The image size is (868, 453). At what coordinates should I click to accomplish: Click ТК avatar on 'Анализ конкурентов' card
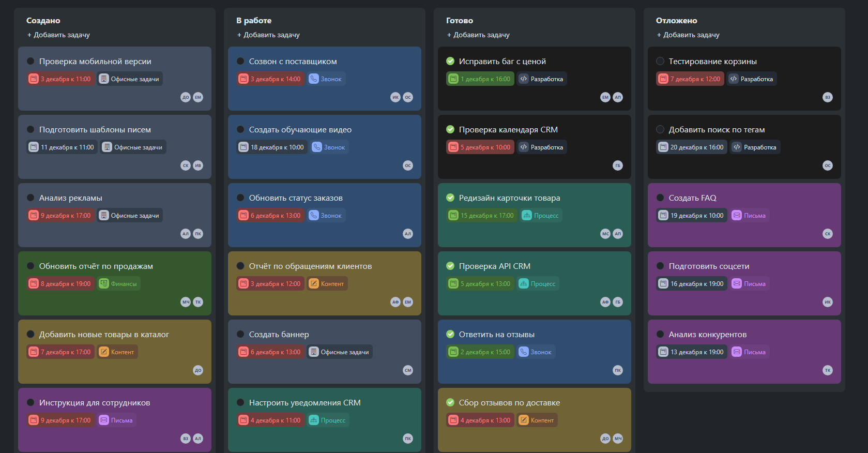828,370
